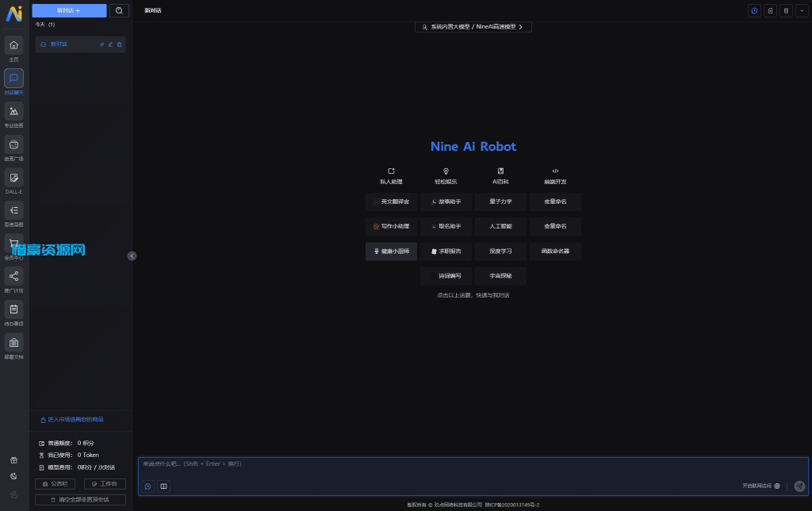The width and height of the screenshot is (812, 511).
Task: Open the 思维导图 mind map icon
Action: pyautogui.click(x=13, y=210)
